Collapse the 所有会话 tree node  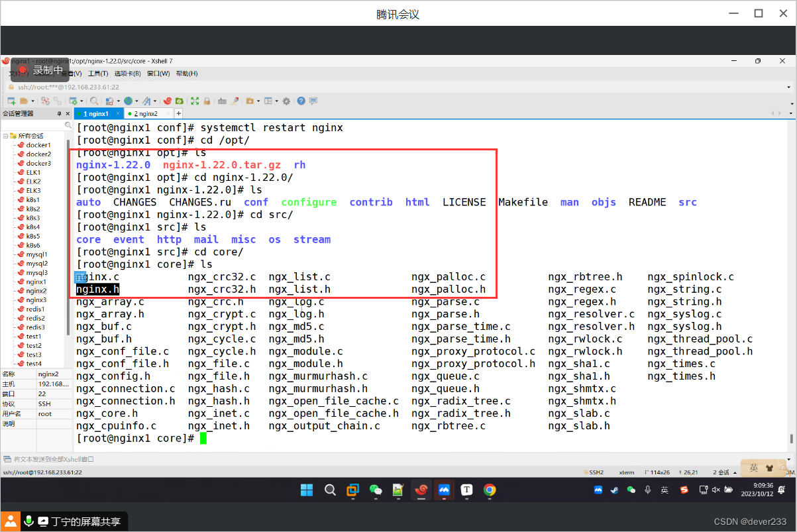[5, 136]
